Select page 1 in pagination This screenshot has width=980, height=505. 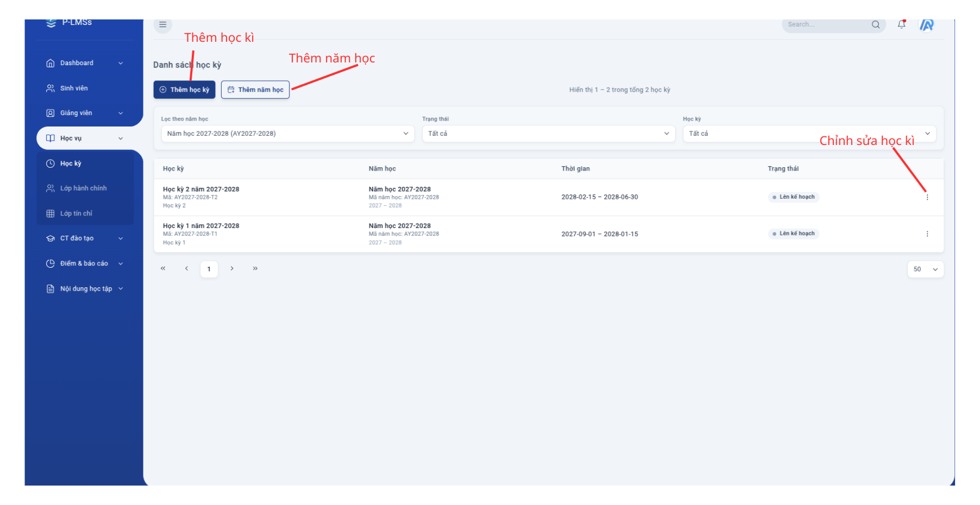[209, 269]
